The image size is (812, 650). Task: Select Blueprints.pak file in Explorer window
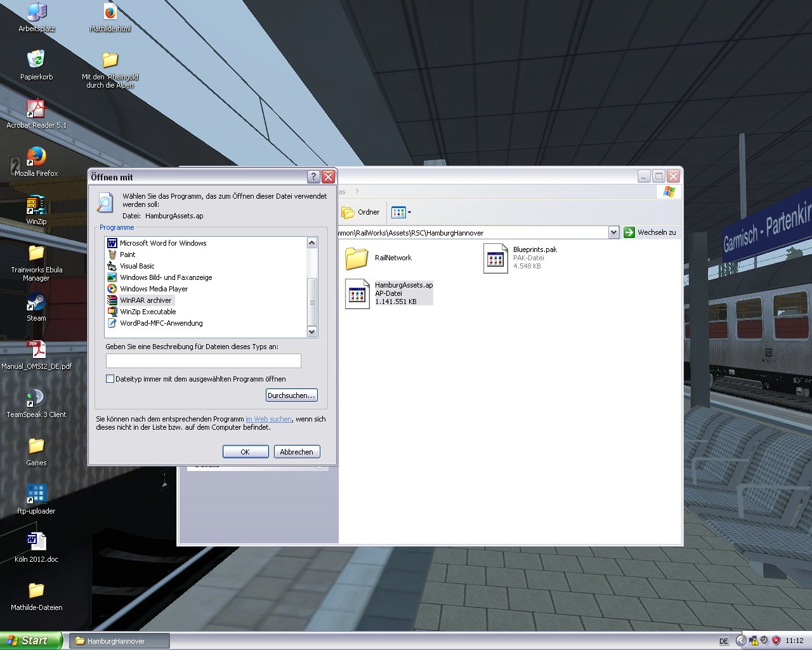[x=520, y=258]
